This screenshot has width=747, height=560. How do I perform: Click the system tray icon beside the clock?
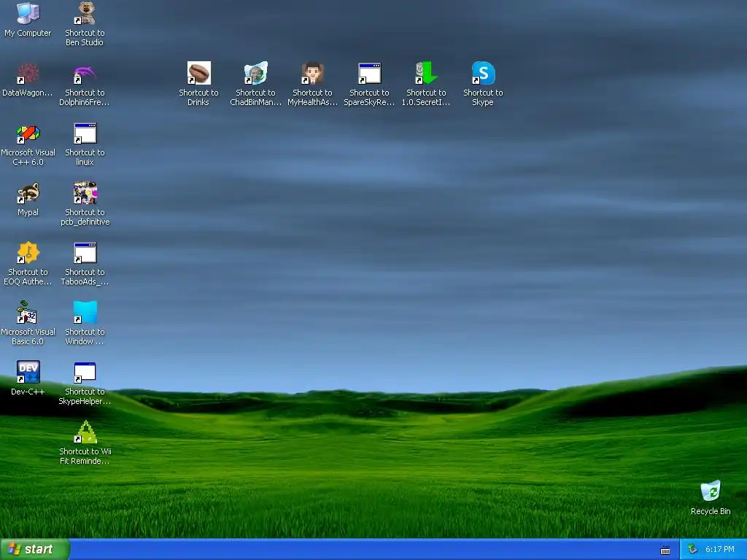pos(692,549)
